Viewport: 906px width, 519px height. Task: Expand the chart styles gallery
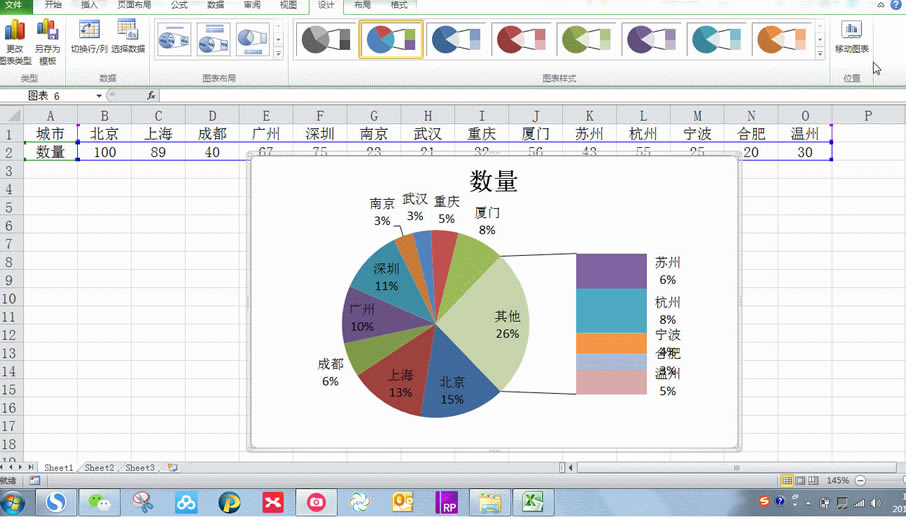coord(820,53)
